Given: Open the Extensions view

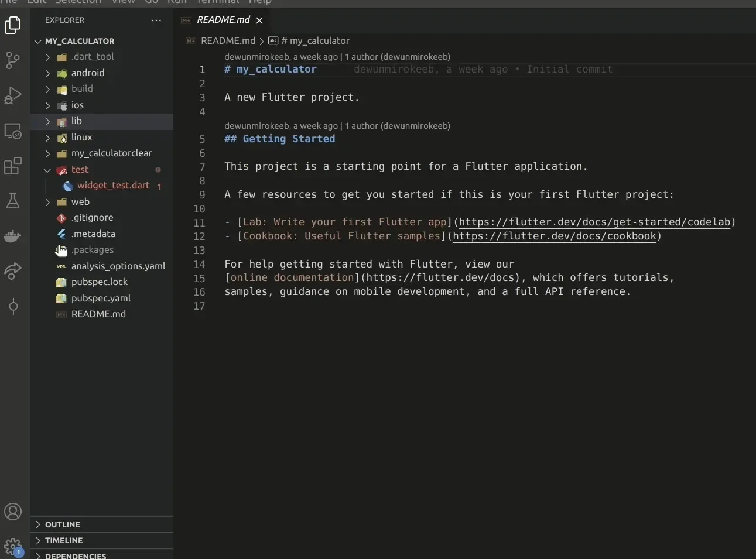Looking at the screenshot, I should coord(13,166).
